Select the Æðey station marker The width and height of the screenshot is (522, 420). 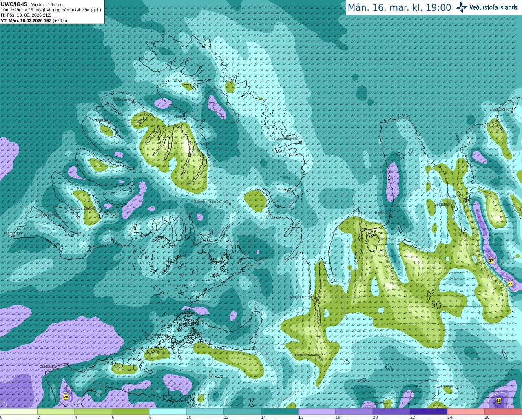point(184,119)
